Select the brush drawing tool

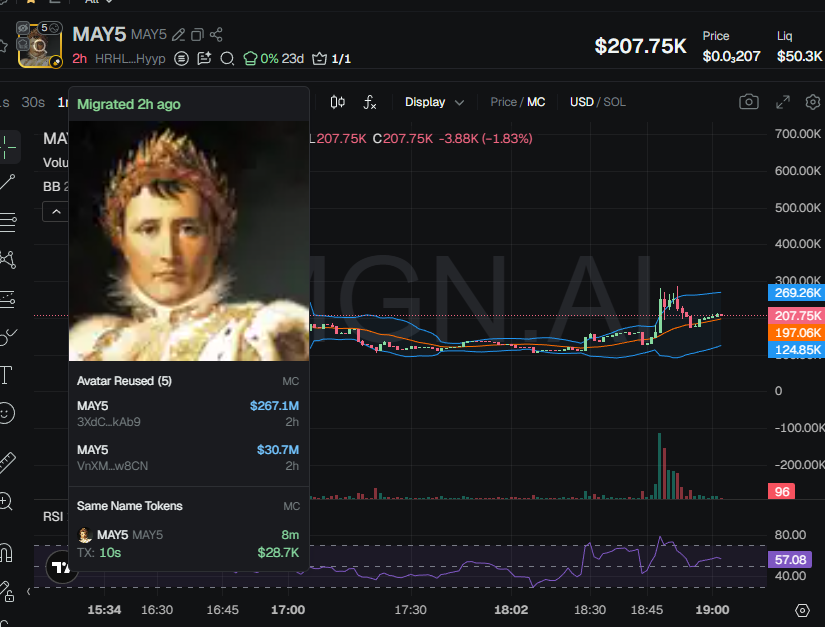tap(7, 337)
